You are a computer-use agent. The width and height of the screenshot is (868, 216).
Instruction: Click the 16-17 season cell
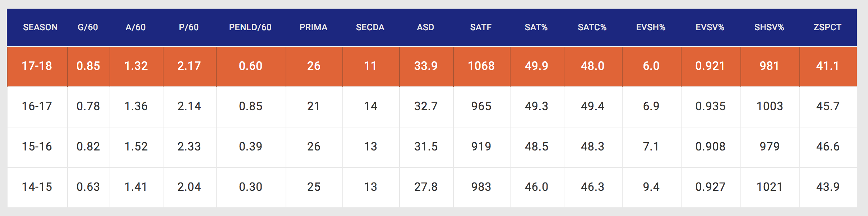(37, 106)
